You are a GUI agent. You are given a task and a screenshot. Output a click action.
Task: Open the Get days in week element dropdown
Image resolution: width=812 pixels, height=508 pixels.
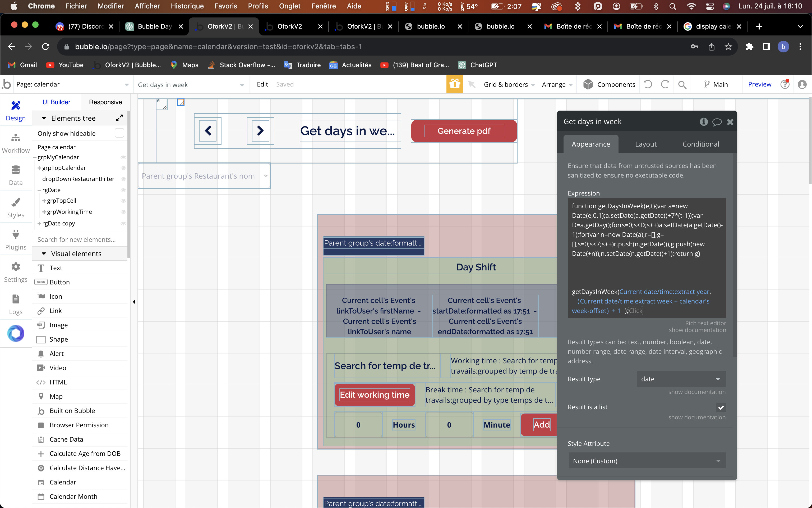191,85
